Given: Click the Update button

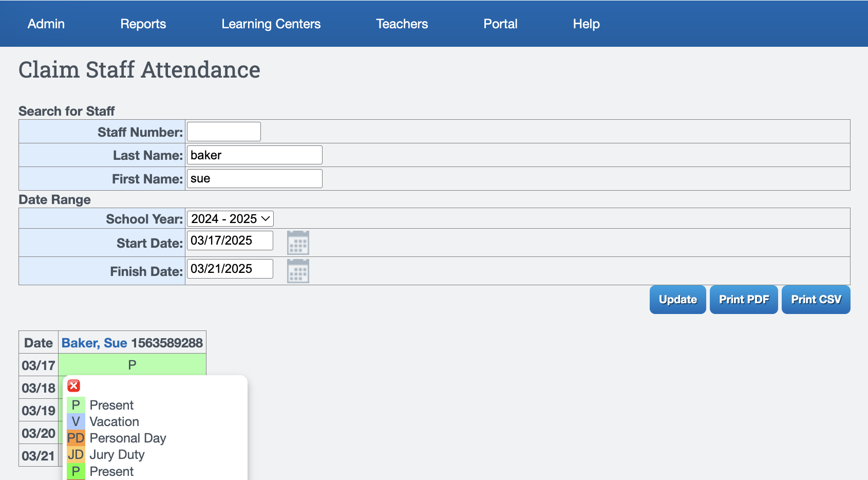Looking at the screenshot, I should coord(678,300).
